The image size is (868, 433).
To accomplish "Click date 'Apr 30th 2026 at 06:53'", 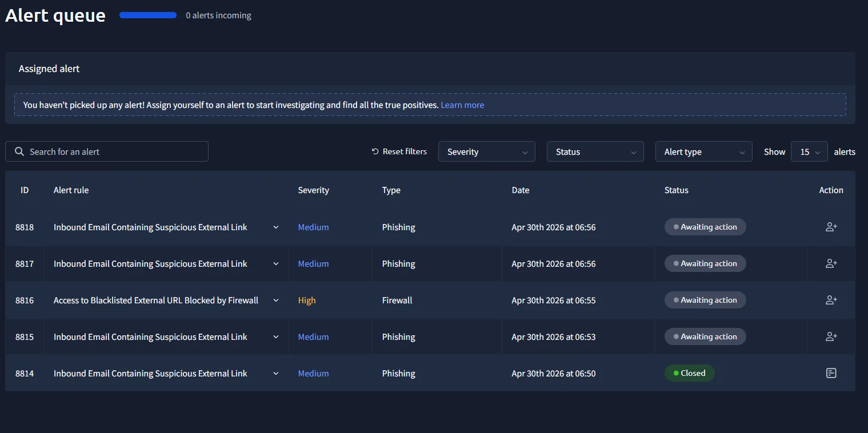I will pyautogui.click(x=554, y=337).
